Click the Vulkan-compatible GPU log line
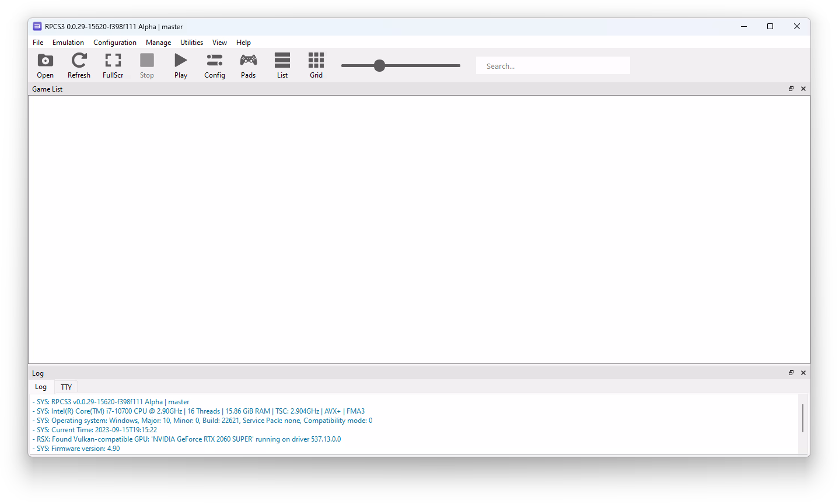 187,439
